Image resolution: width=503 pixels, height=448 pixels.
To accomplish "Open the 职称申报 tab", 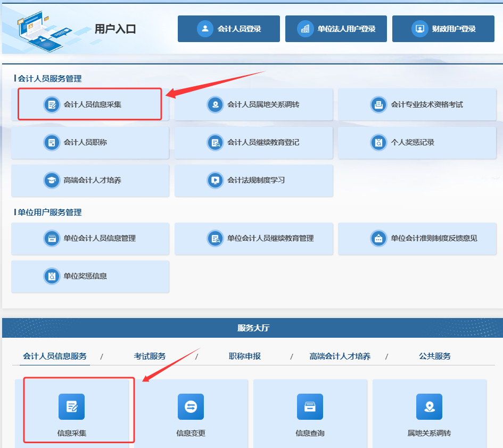I will (x=245, y=356).
